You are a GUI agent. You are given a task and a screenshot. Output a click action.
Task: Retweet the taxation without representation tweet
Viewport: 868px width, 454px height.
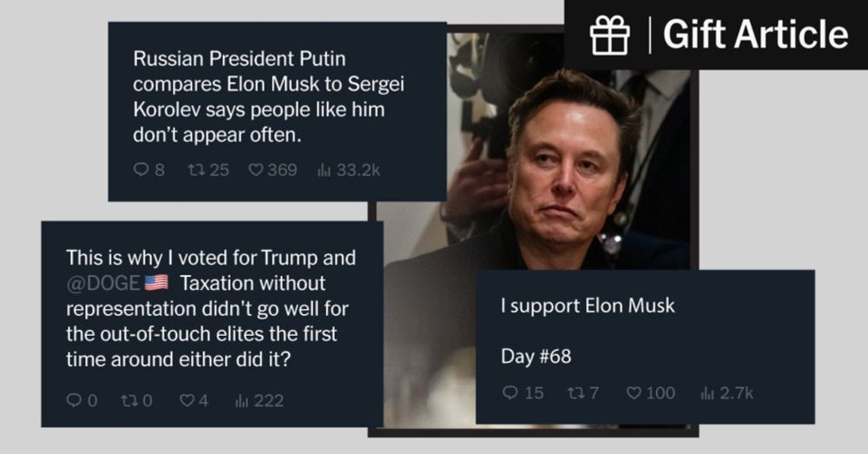click(129, 400)
